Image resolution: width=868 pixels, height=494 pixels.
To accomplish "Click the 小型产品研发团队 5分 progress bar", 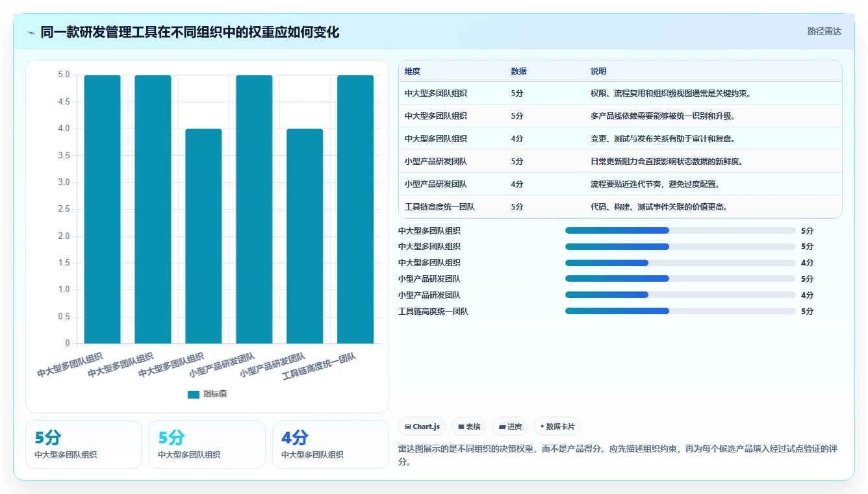I will point(680,278).
